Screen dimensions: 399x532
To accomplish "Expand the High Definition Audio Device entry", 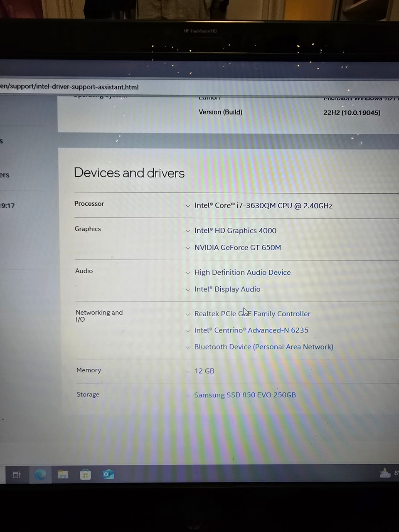I will pyautogui.click(x=188, y=273).
